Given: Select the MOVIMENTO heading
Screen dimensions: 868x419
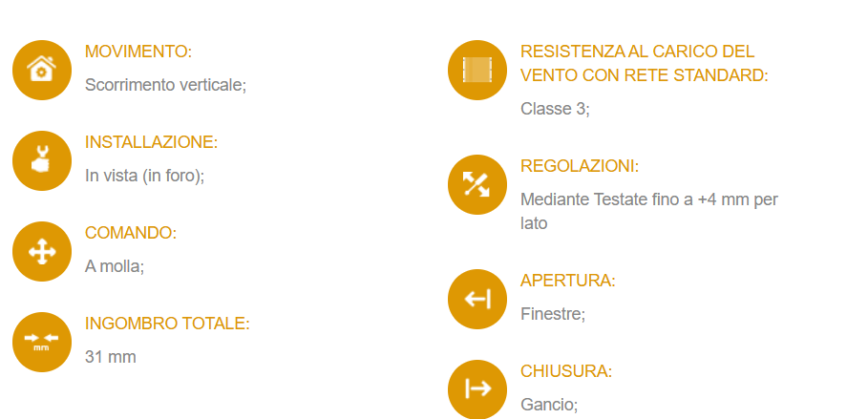Looking at the screenshot, I should 138,52.
